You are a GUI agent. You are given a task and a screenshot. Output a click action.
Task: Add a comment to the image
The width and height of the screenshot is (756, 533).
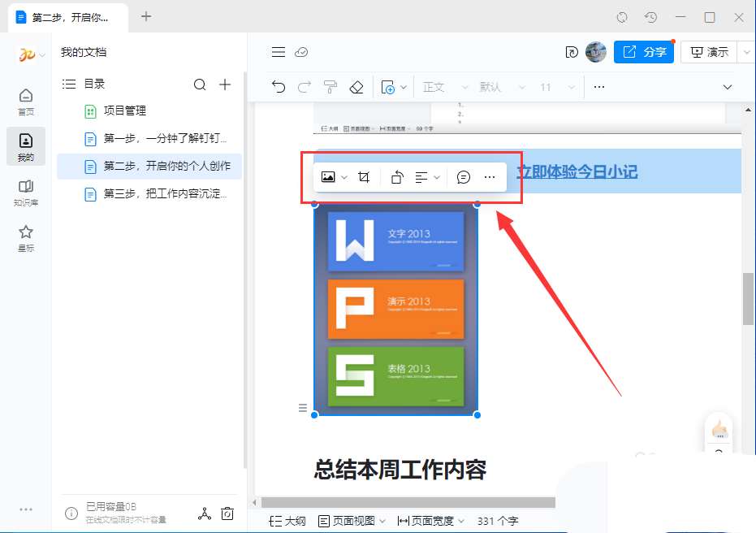(x=464, y=177)
